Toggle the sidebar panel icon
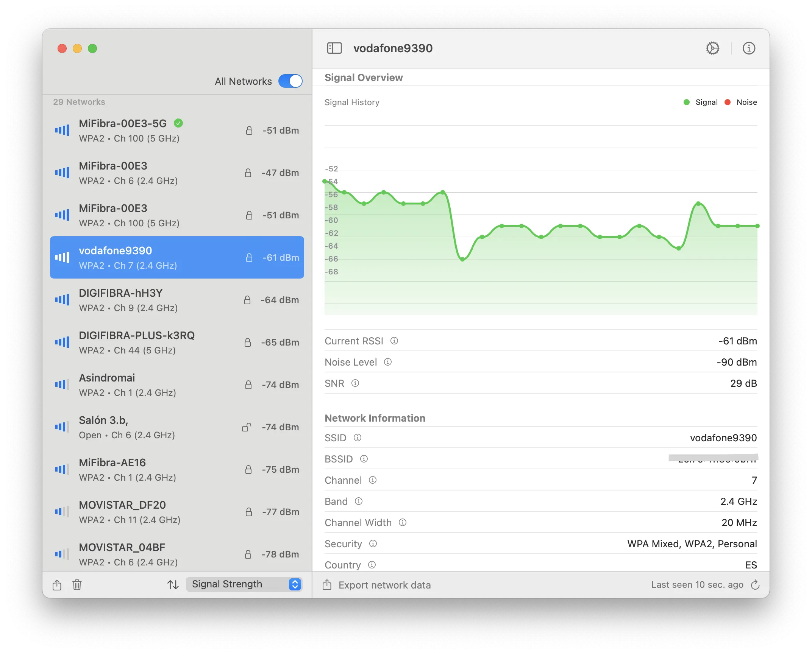 334,48
